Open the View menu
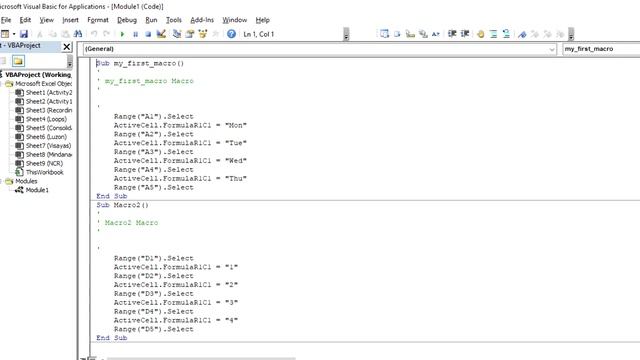Screen dimensions: 640x360 point(47,20)
